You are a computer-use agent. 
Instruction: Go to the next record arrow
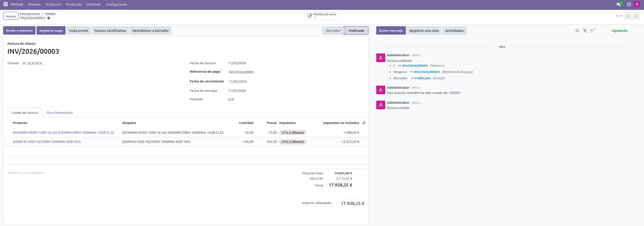(x=636, y=16)
